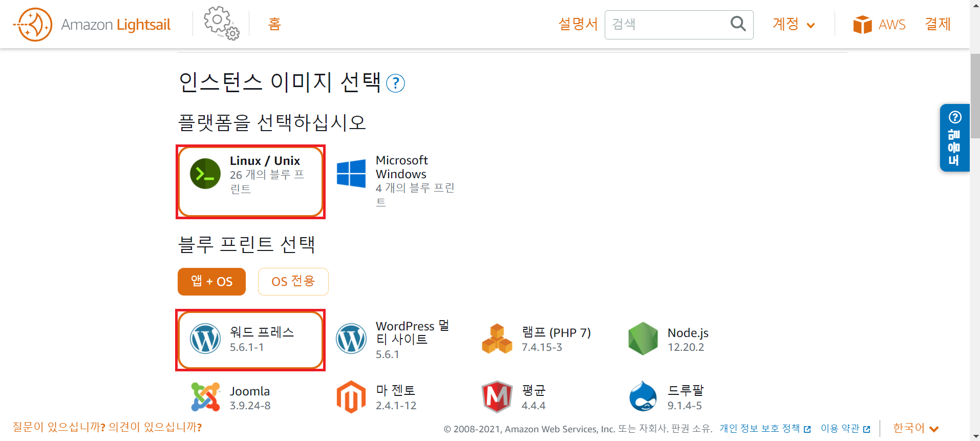Open the AWS console link text
Screen dimensions: 980x441
click(892, 25)
